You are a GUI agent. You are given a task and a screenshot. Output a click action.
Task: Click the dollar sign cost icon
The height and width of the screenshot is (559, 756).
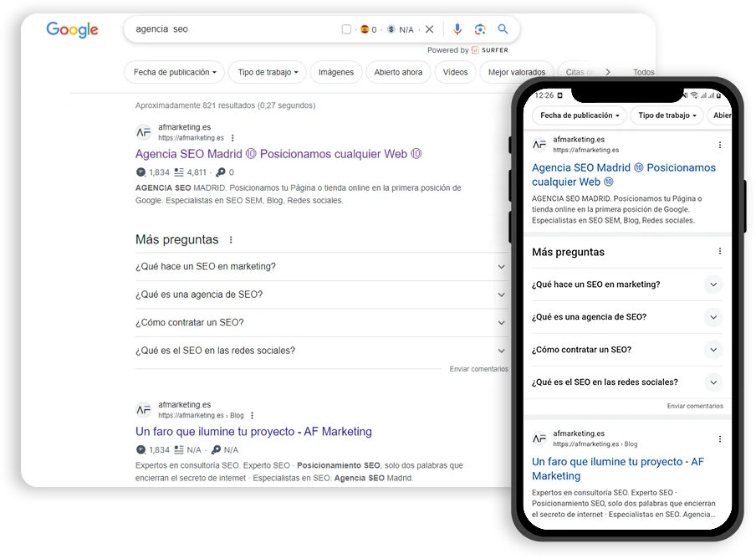[x=391, y=29]
